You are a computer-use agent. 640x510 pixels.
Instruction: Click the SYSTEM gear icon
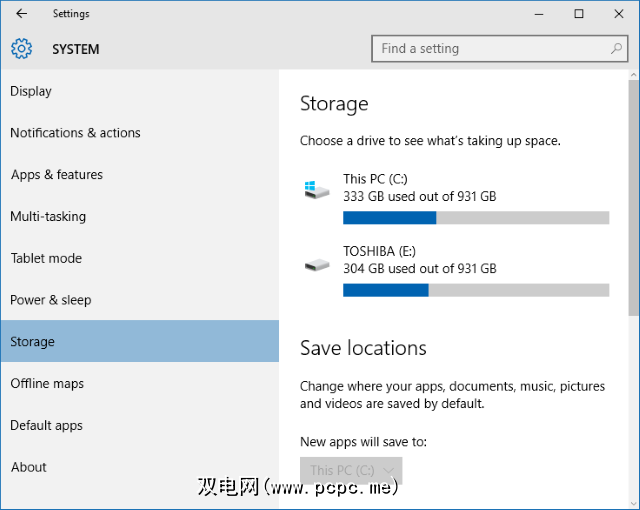click(21, 49)
